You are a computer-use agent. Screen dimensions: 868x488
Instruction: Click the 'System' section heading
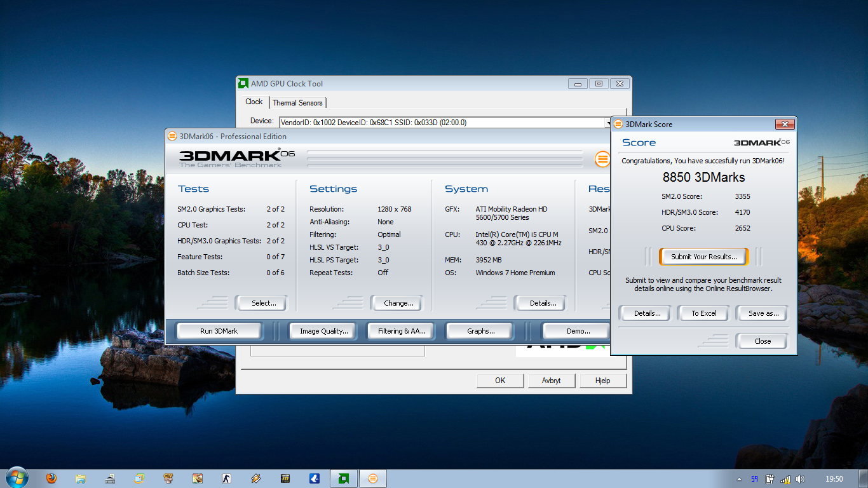pos(466,189)
